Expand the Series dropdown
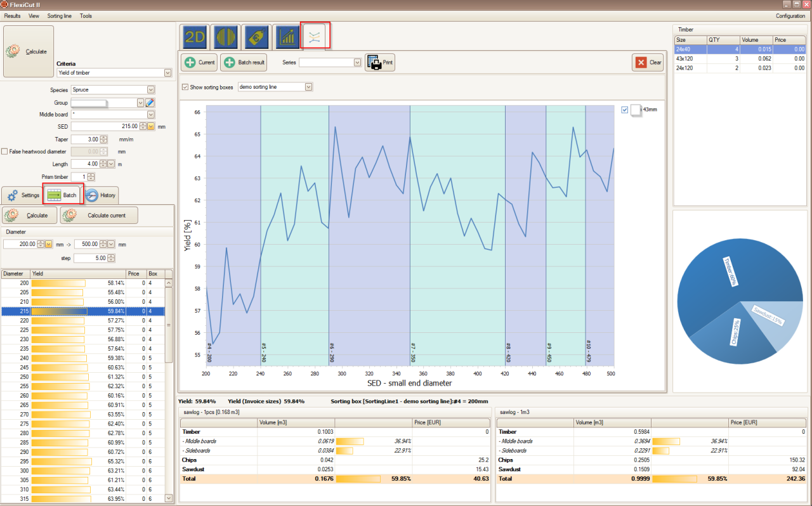The height and width of the screenshot is (506, 812). tap(358, 62)
